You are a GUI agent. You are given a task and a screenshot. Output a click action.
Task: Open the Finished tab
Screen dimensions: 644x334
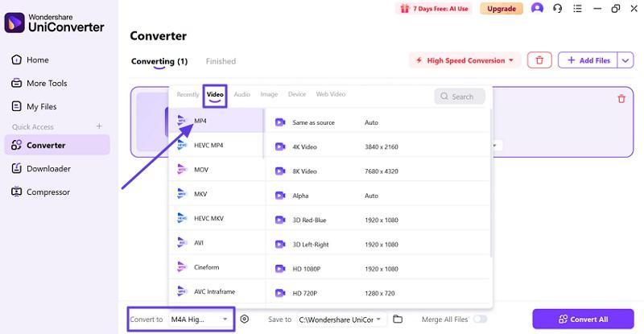click(221, 61)
